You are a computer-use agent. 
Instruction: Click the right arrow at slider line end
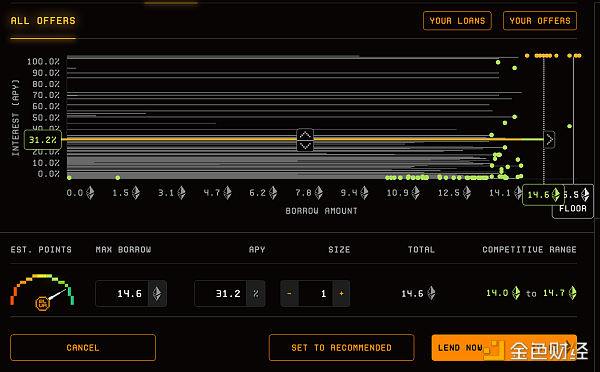point(549,140)
